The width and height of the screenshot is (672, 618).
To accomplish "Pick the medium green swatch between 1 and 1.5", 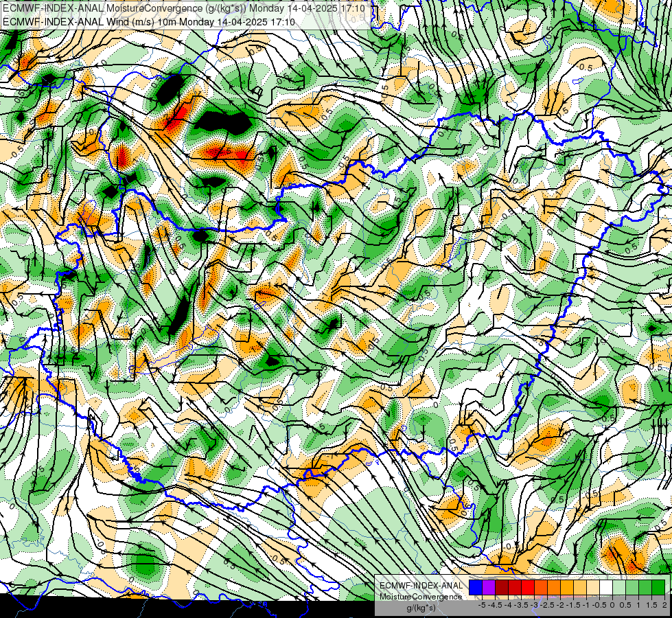I will click(645, 587).
